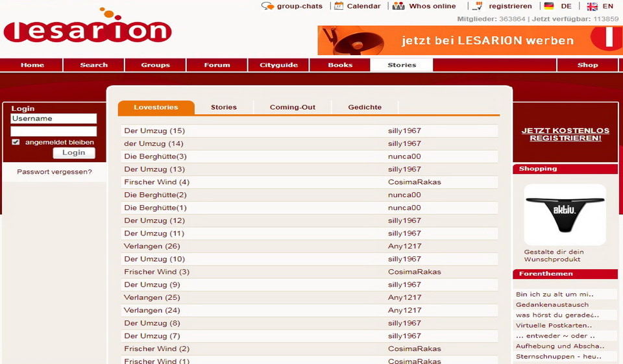Click the group-chats speech bubble icon
The height and width of the screenshot is (364, 623).
(x=267, y=6)
